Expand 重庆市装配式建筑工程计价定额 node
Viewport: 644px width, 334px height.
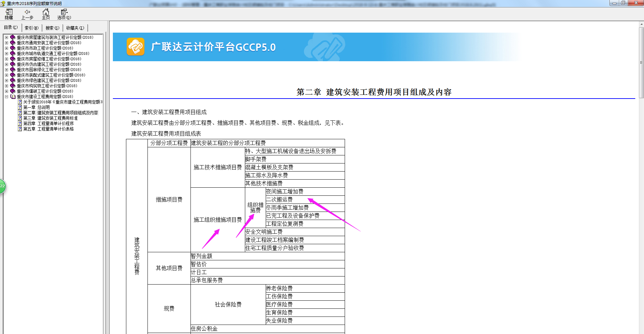[6, 75]
